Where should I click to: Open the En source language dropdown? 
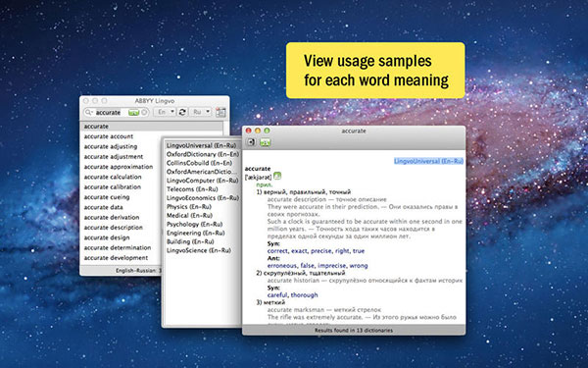point(165,112)
